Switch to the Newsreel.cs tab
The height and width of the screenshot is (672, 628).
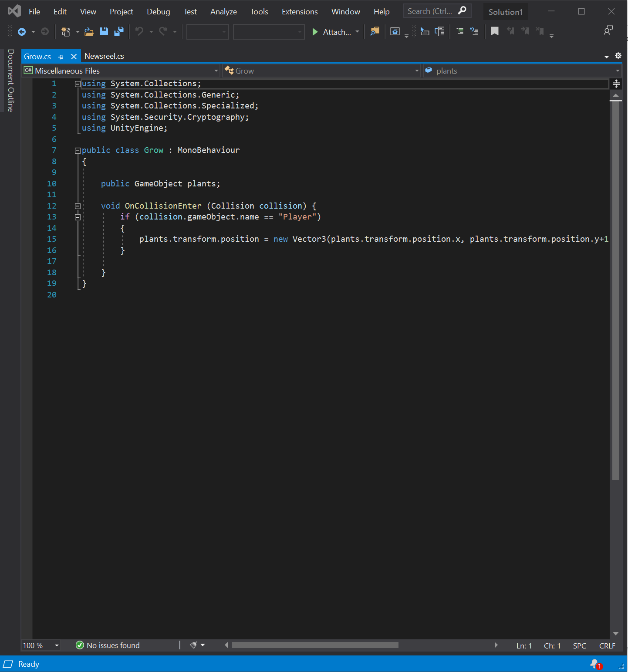point(104,56)
